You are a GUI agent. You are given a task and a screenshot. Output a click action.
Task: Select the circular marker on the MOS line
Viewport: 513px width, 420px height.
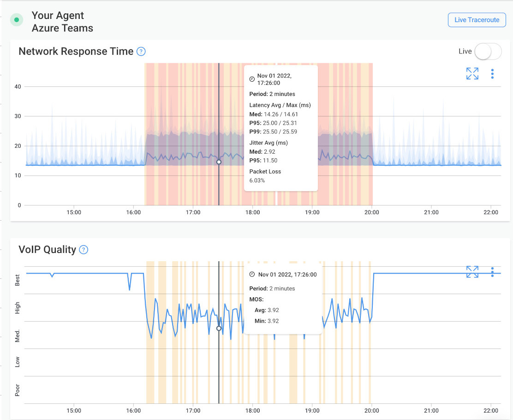[219, 329]
